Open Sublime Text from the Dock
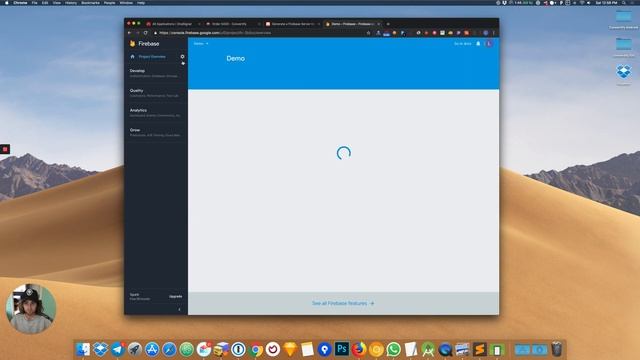640x360 pixels. pos(480,349)
